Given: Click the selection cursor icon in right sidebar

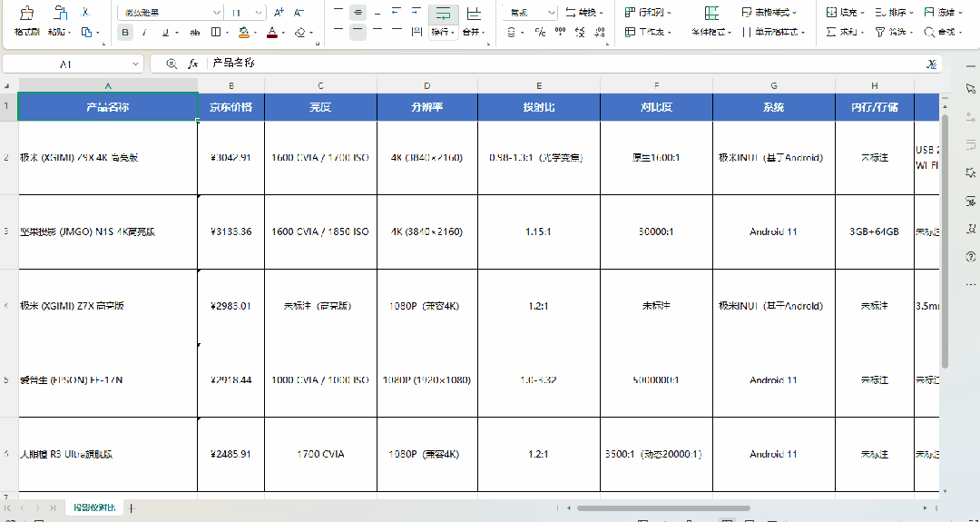Looking at the screenshot, I should [x=971, y=88].
